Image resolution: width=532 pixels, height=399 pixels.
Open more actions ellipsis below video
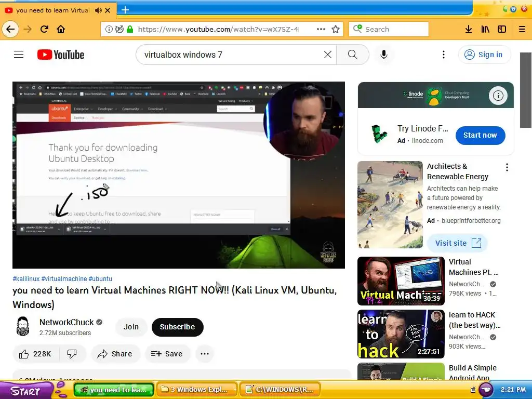tap(205, 354)
